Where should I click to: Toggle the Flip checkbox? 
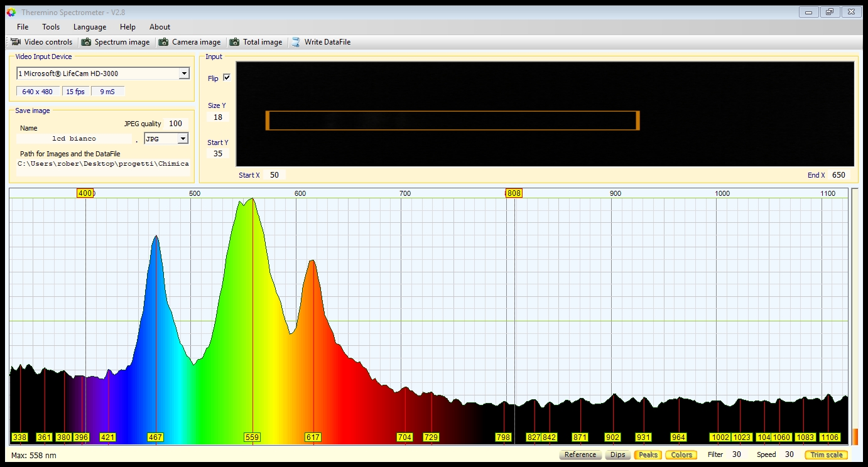pyautogui.click(x=227, y=78)
